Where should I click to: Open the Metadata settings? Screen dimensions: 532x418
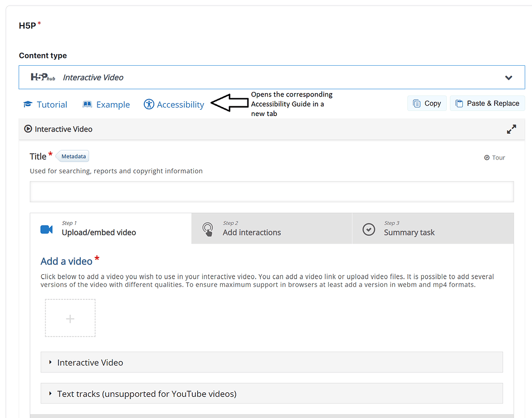pyautogui.click(x=72, y=156)
